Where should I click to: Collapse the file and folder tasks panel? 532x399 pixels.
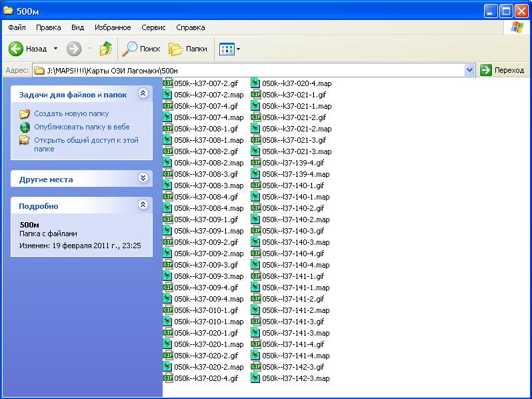(x=143, y=94)
